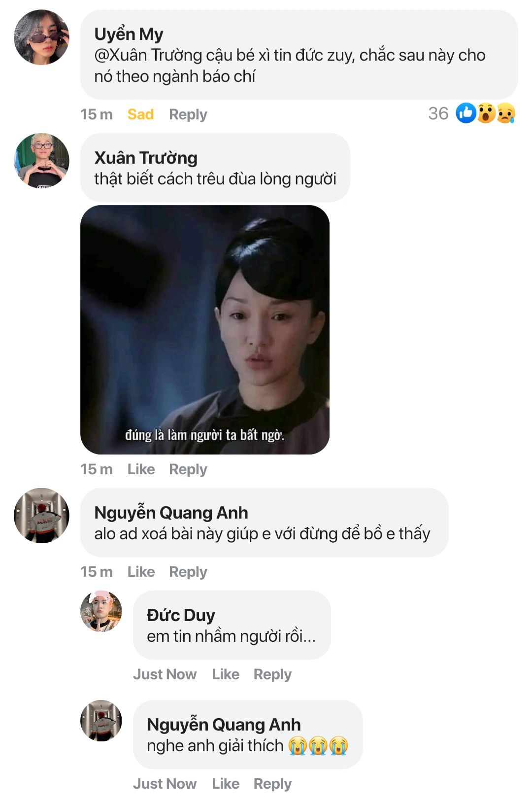Screen dimensions: 532x804
Task: Open the meme image in Xuân Trường's comment
Action: click(205, 330)
